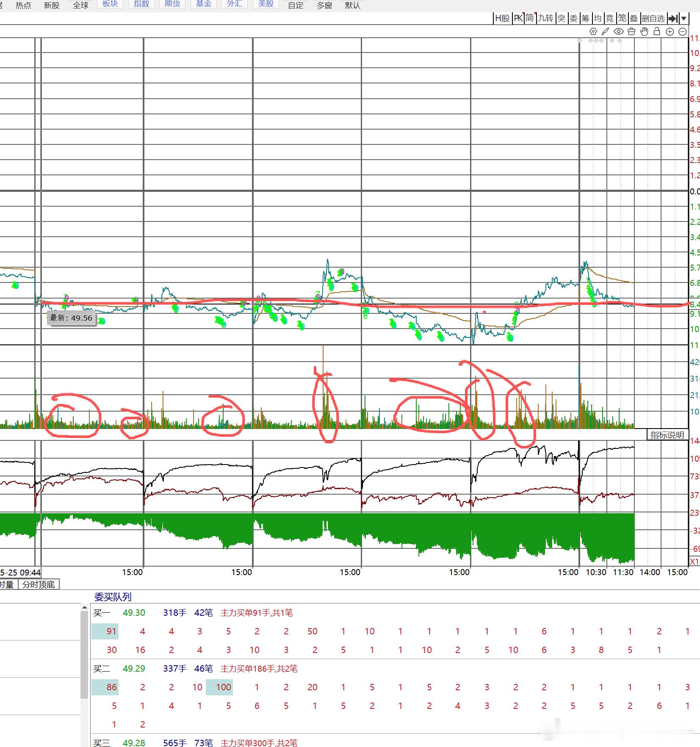The image size is (700, 747).
Task: Click the 最新: 49.56 price tooltip
Action: [x=71, y=318]
